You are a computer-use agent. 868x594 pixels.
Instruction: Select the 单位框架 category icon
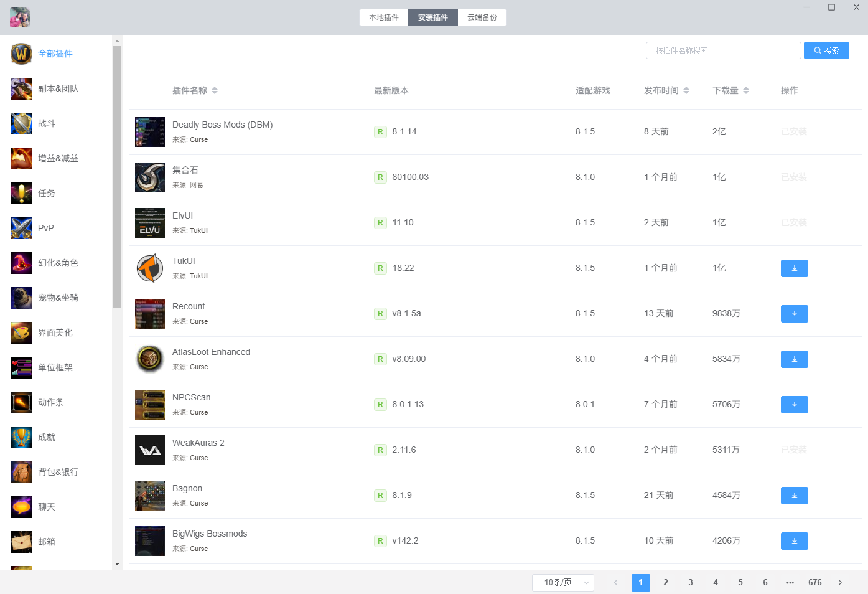[x=21, y=368]
